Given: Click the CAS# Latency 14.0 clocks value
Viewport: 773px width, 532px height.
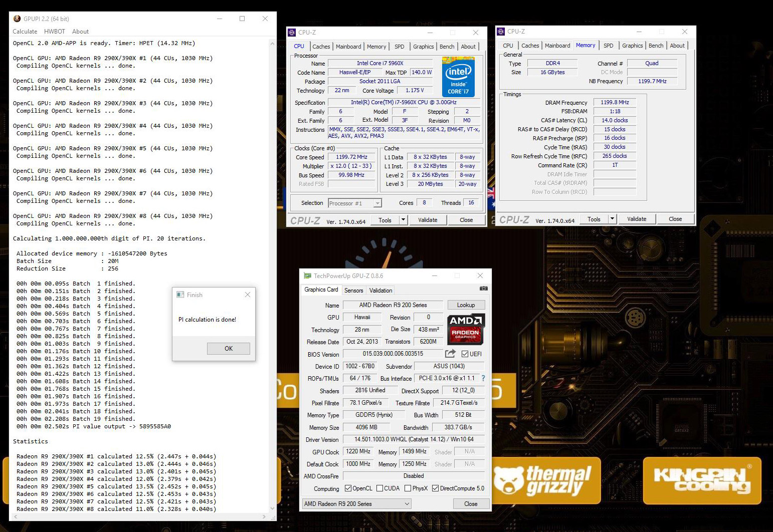Looking at the screenshot, I should pyautogui.click(x=615, y=120).
